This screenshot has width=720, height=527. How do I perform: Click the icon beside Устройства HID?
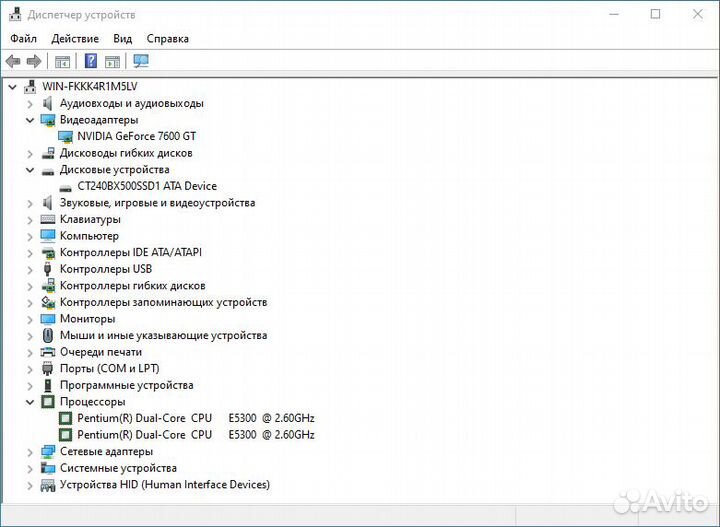[48, 485]
